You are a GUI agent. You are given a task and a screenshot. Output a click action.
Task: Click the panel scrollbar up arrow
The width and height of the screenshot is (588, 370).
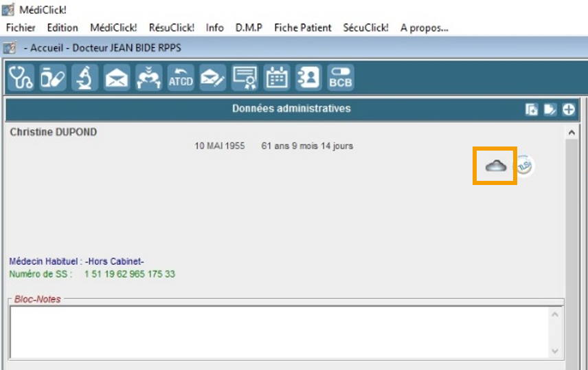[x=571, y=131]
